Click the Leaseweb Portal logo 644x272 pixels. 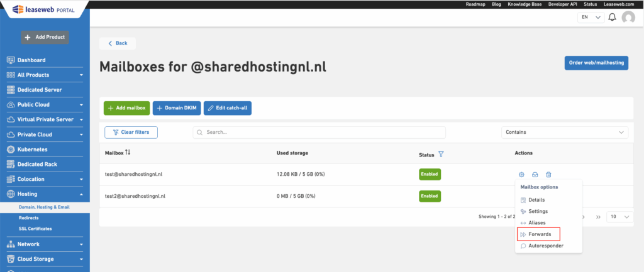tap(43, 9)
